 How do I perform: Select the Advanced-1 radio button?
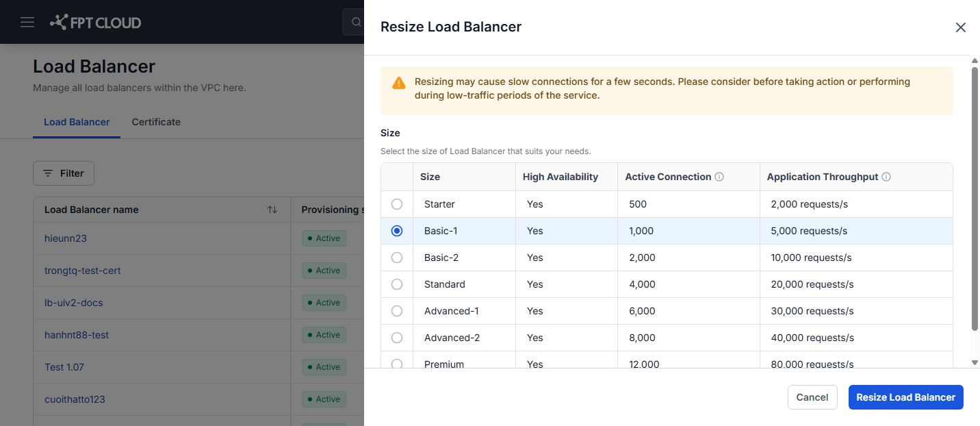click(397, 311)
